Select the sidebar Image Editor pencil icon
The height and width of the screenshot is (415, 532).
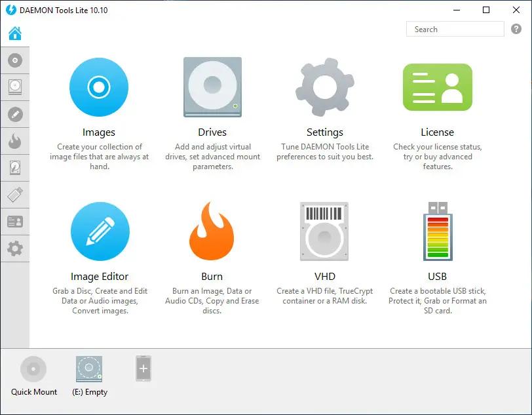coord(15,115)
